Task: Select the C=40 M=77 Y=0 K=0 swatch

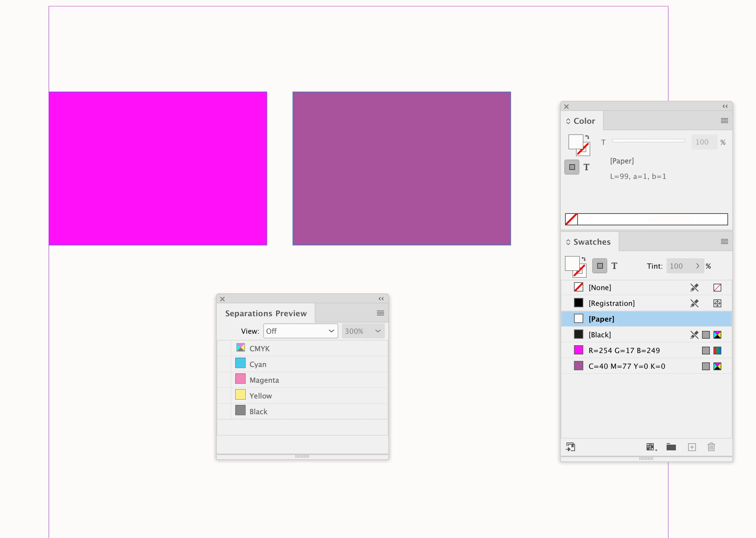Action: pyautogui.click(x=627, y=366)
